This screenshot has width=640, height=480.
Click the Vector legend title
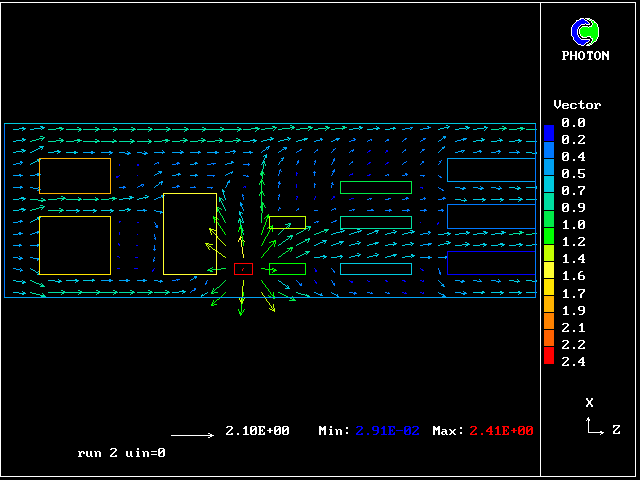tap(577, 105)
